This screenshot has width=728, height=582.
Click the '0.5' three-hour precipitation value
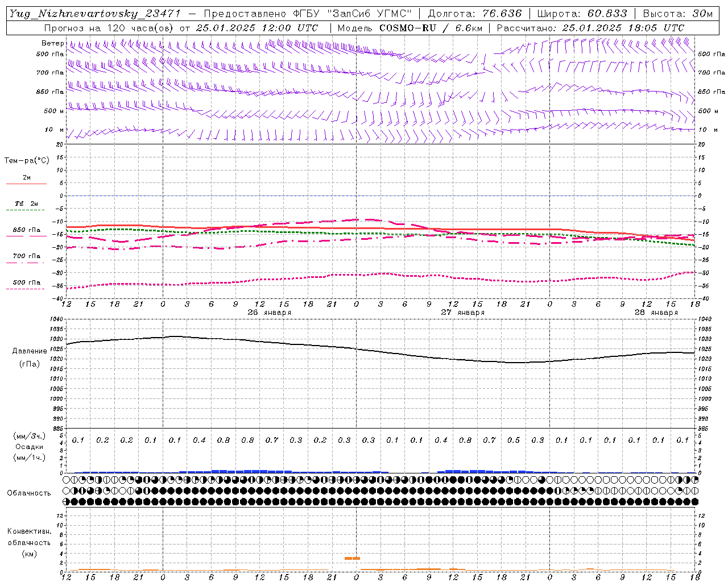(514, 440)
